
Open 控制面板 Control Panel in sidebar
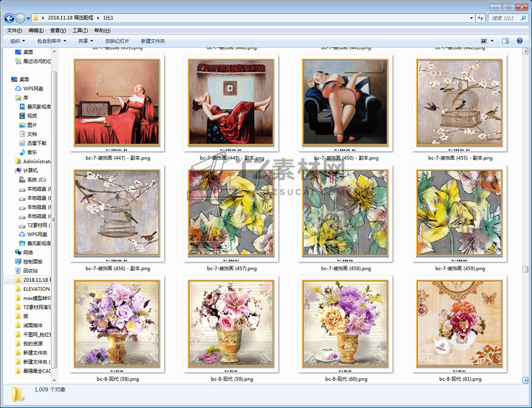tap(32, 261)
